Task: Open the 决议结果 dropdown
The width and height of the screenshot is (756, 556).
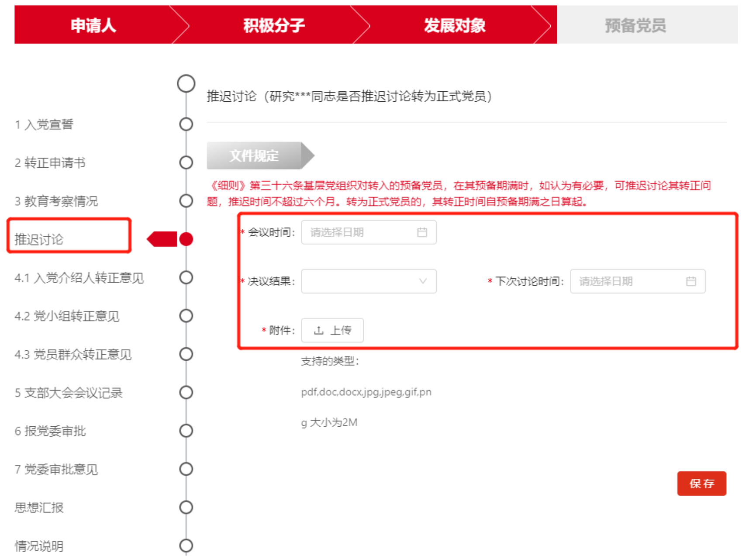Action: click(369, 281)
